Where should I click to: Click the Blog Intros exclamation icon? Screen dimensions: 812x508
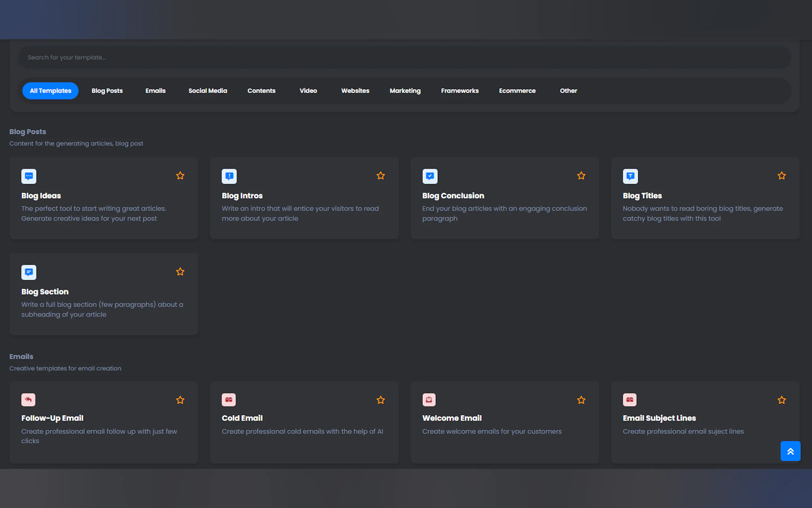point(229,176)
